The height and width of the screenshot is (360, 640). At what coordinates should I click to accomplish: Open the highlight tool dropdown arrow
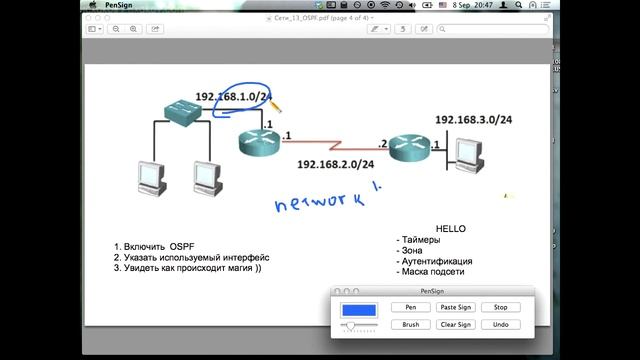(386, 29)
